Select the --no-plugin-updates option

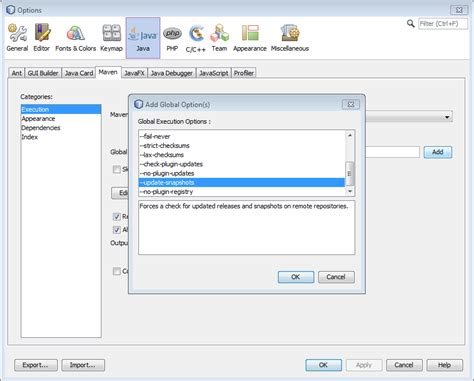coord(242,173)
